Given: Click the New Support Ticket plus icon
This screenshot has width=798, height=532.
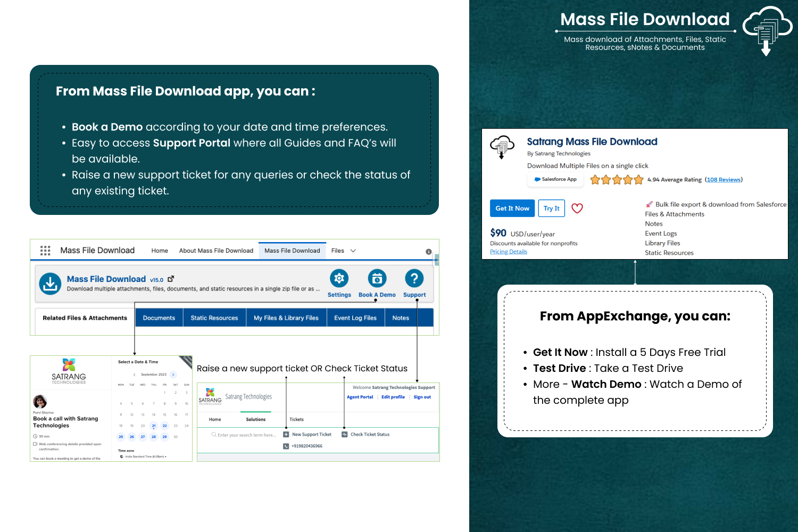Looking at the screenshot, I should pos(286,435).
